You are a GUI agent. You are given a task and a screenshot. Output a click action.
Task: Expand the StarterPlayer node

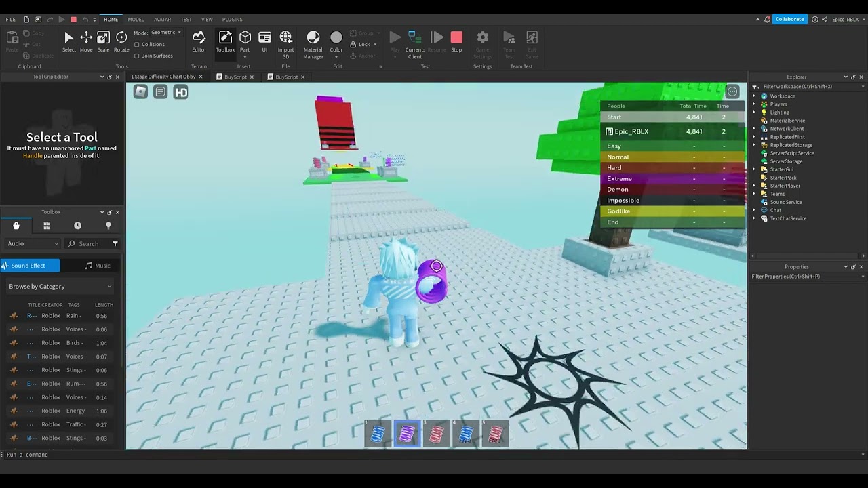click(754, 186)
